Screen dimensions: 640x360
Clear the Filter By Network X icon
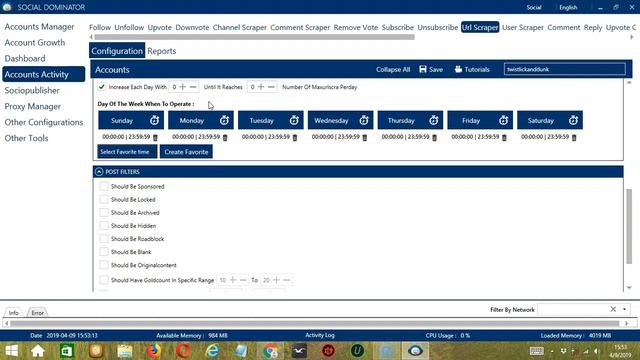pyautogui.click(x=613, y=309)
